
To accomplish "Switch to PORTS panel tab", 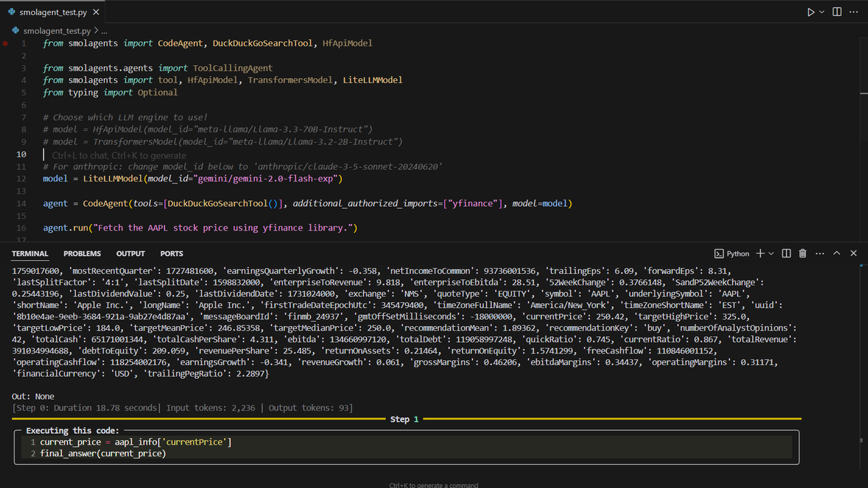I will click(171, 254).
